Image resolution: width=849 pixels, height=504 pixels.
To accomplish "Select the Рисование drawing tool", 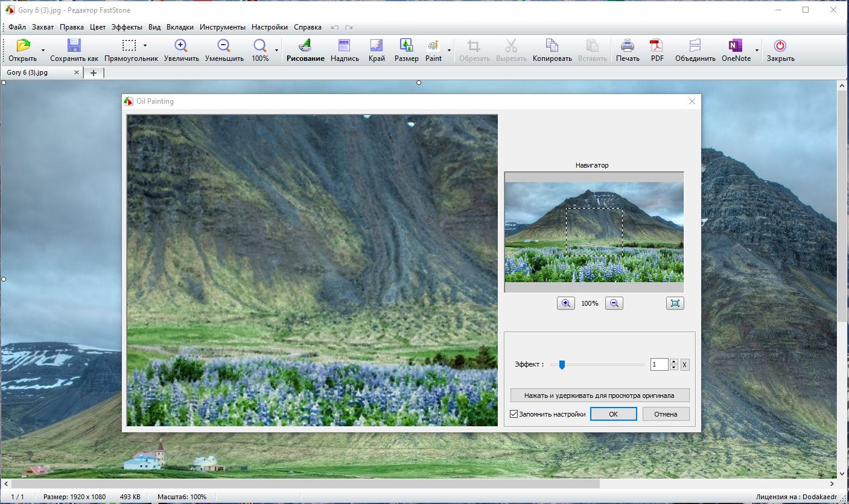I will click(305, 46).
